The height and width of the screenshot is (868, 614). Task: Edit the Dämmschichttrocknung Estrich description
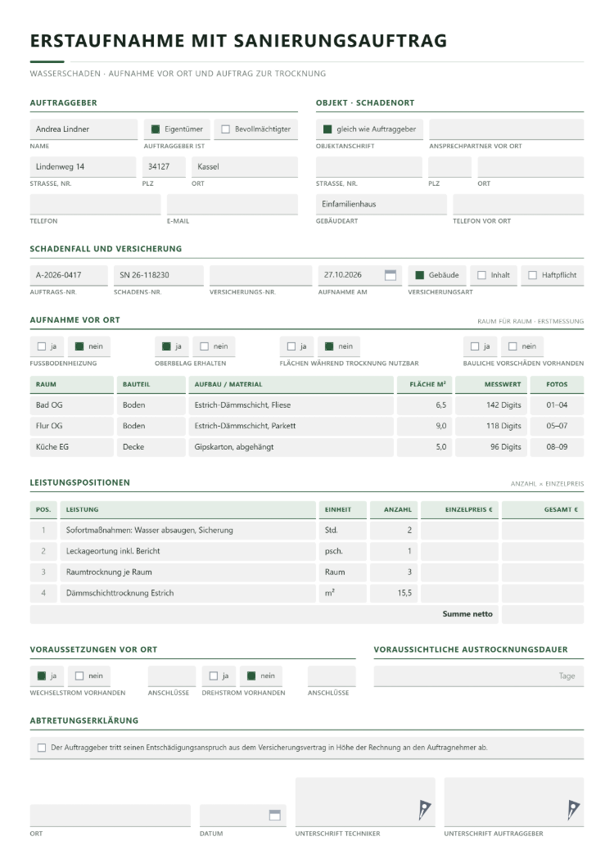pos(188,594)
